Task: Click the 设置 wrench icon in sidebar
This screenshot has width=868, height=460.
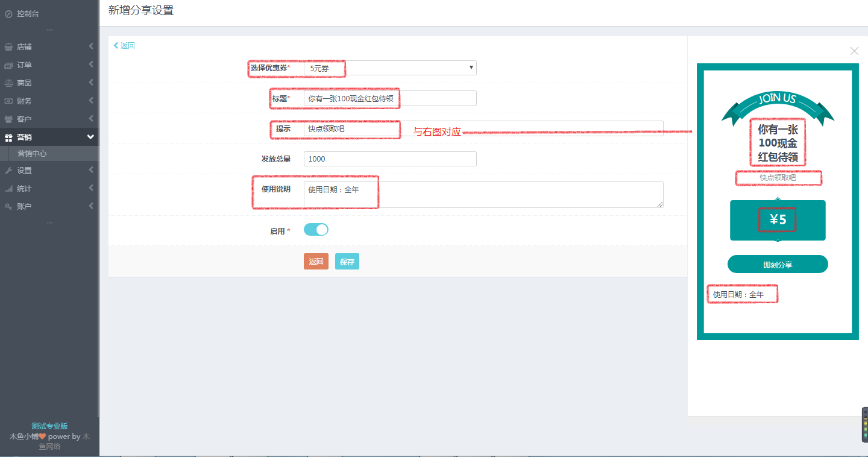Action: pos(8,171)
